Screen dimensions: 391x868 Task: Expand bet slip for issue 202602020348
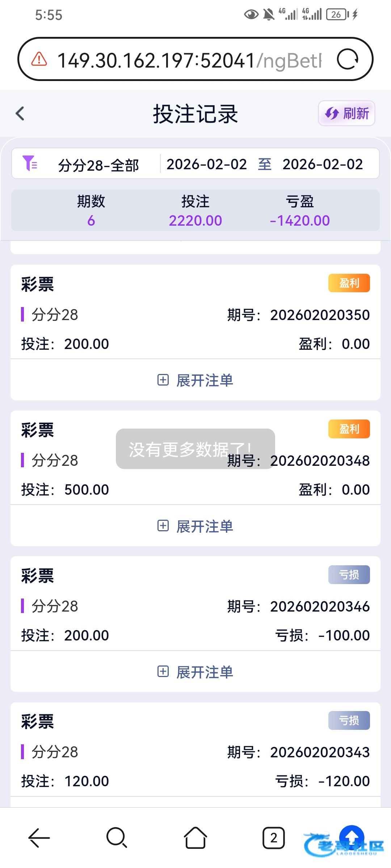coord(195,526)
